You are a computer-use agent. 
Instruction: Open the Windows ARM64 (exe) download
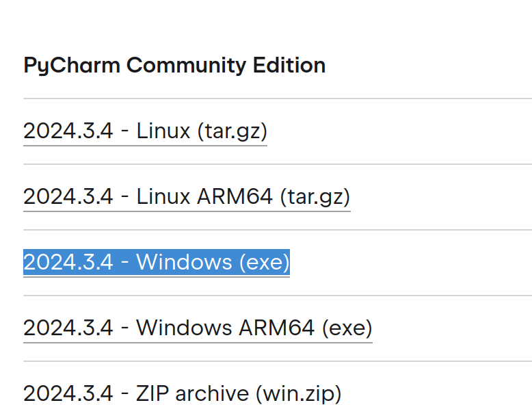(x=198, y=328)
